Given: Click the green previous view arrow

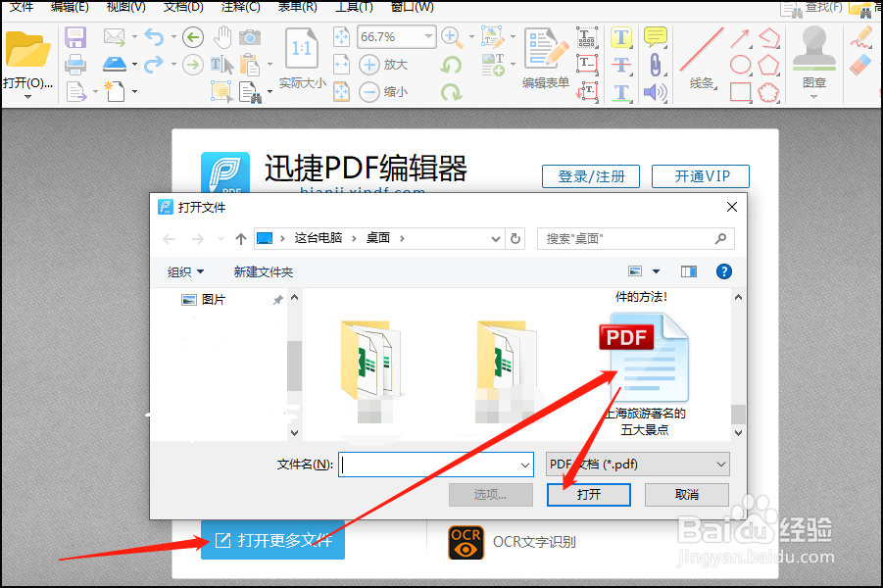Looking at the screenshot, I should 193,38.
